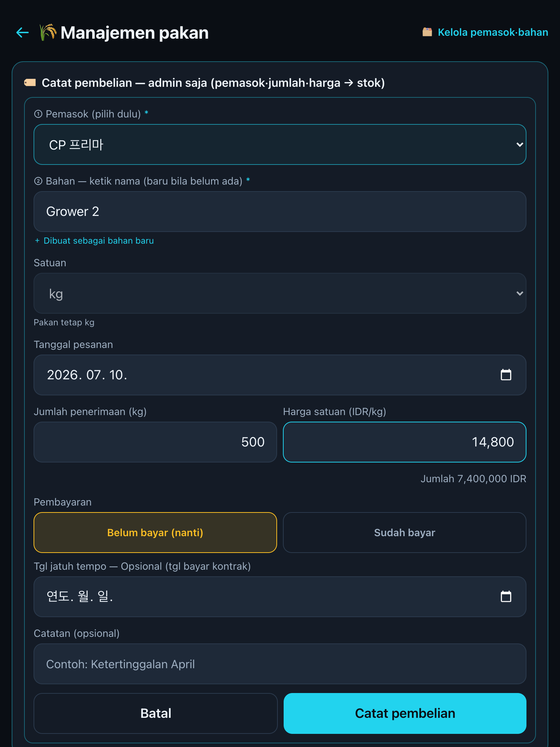Screen dimensions: 560x747
Task: Go back using the arrow icon
Action: pos(23,33)
